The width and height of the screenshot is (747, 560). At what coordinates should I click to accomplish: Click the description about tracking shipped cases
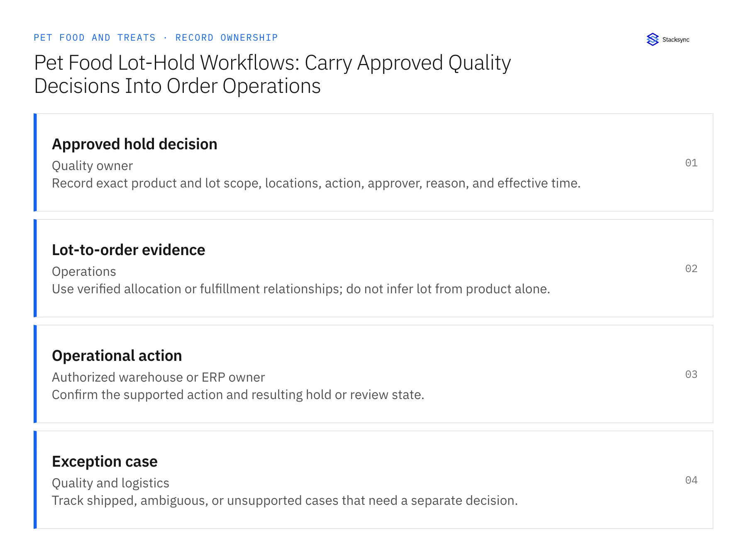pos(285,501)
